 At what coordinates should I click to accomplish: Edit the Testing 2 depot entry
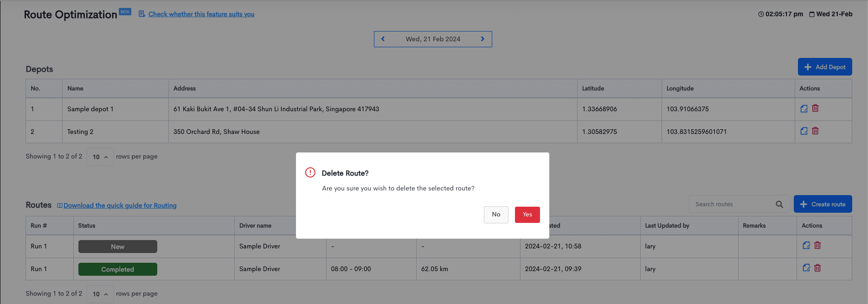pos(804,131)
